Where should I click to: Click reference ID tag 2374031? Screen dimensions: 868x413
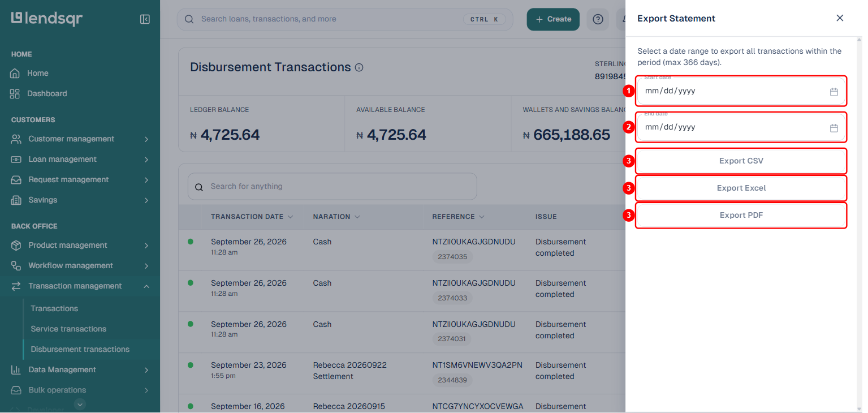coord(452,339)
